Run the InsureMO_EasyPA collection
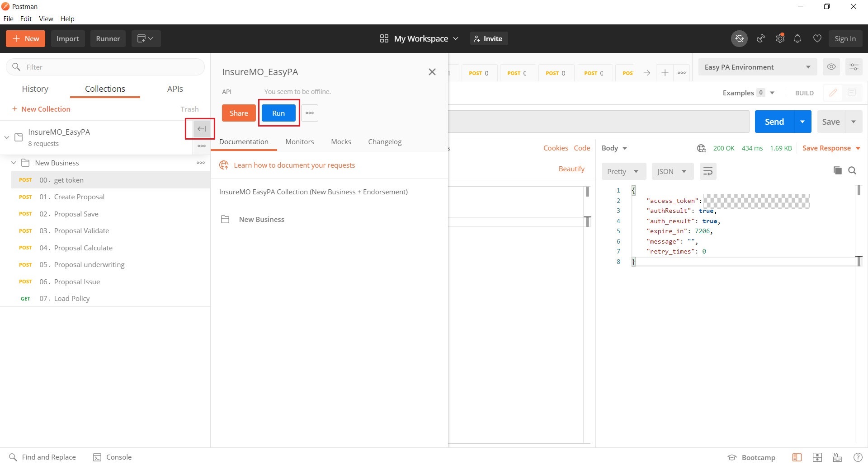The image size is (868, 465). 278,113
